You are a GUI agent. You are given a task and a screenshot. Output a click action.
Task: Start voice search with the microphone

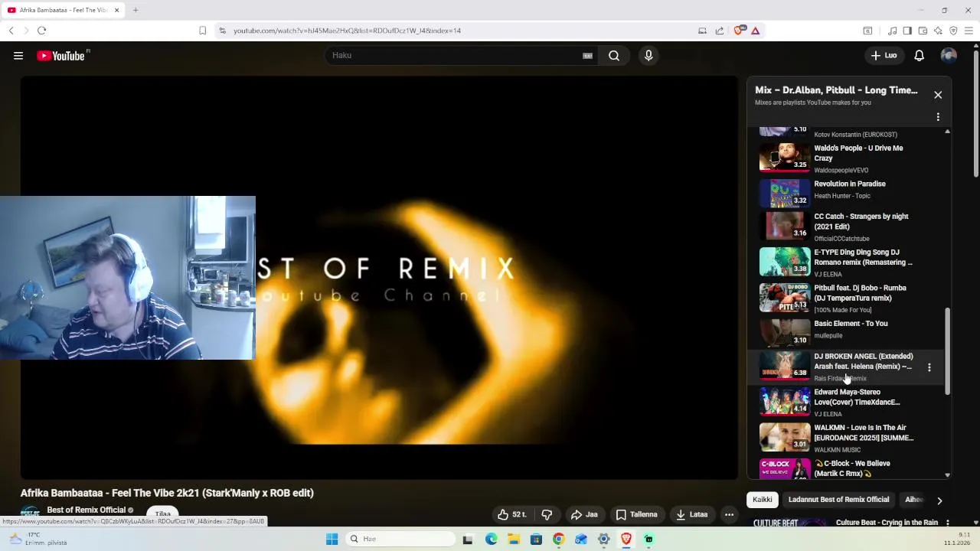[648, 56]
